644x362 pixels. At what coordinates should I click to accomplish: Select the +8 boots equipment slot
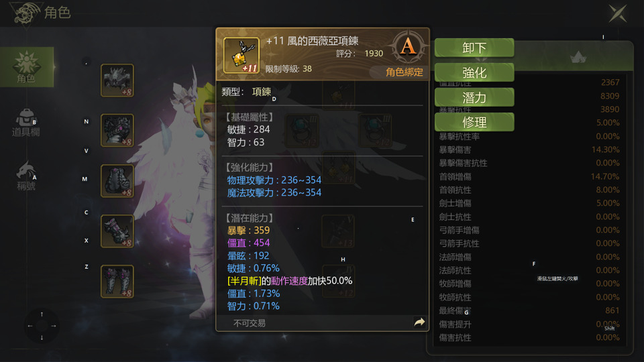(x=117, y=282)
